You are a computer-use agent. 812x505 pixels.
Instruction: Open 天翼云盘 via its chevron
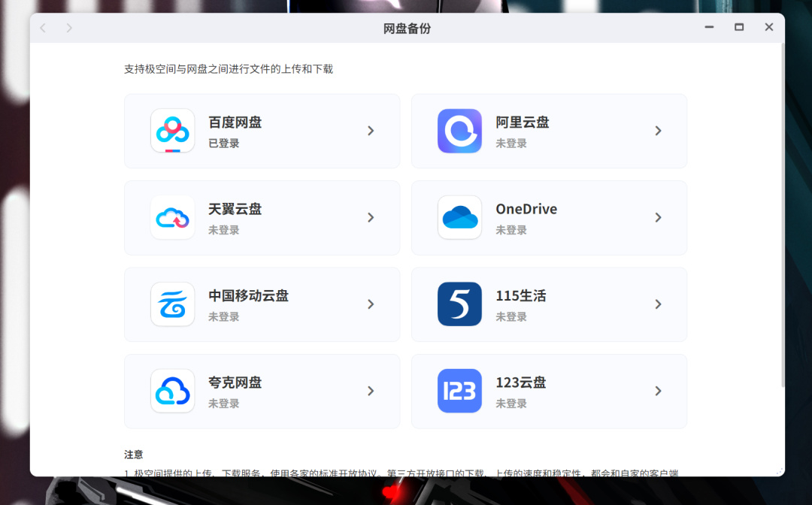pyautogui.click(x=371, y=217)
